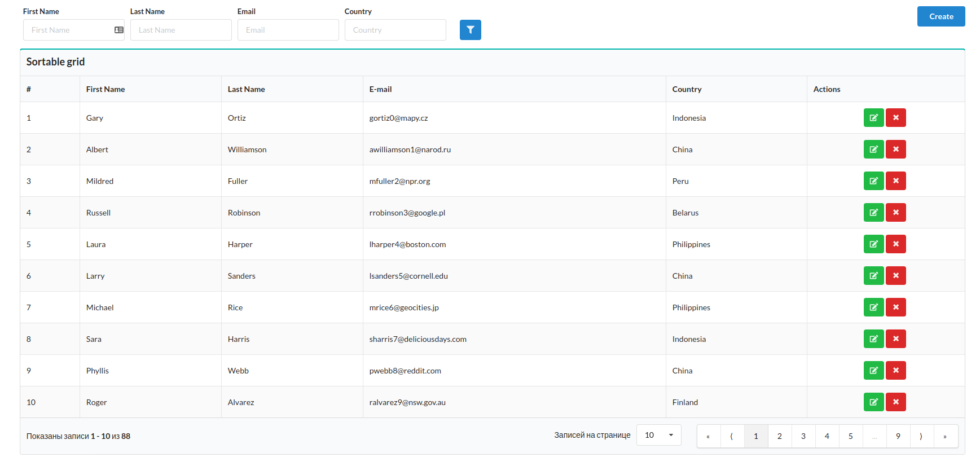
Task: Go to the previous page arrow
Action: tap(732, 436)
